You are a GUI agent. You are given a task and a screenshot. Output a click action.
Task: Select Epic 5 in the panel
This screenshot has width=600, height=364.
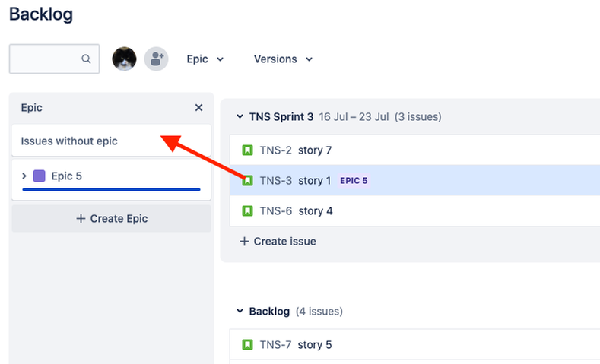point(111,179)
